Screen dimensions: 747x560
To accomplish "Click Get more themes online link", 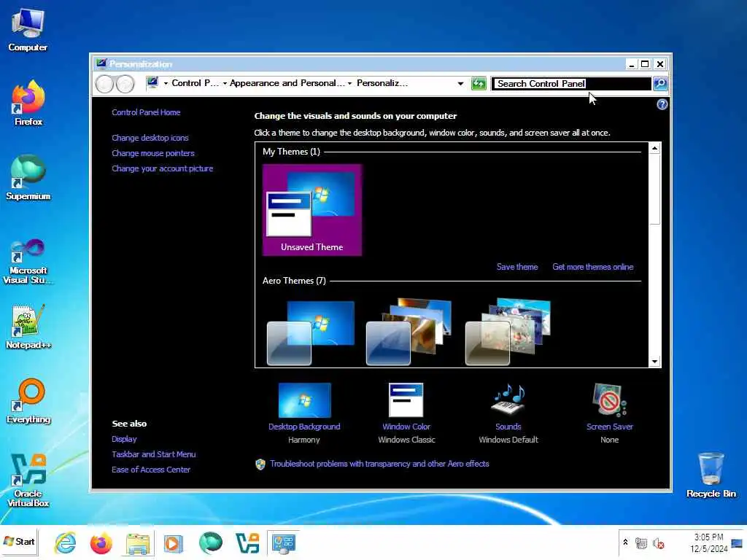I will 592,267.
